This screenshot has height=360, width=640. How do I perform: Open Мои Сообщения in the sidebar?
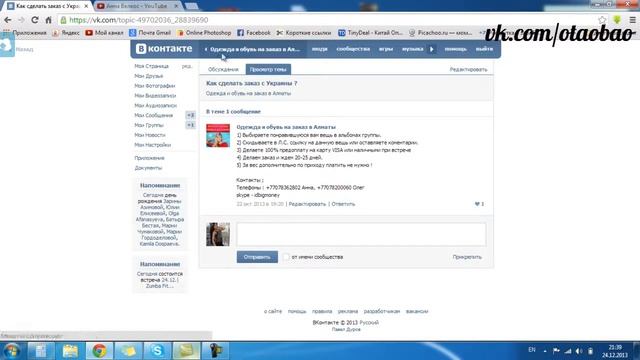click(153, 116)
